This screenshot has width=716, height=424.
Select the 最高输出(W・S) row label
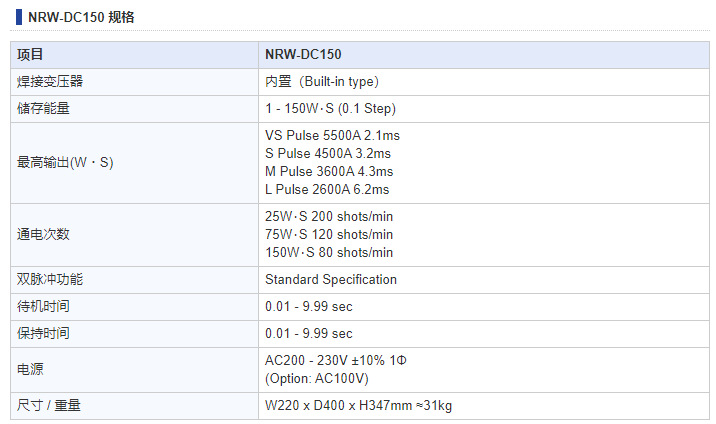65,162
